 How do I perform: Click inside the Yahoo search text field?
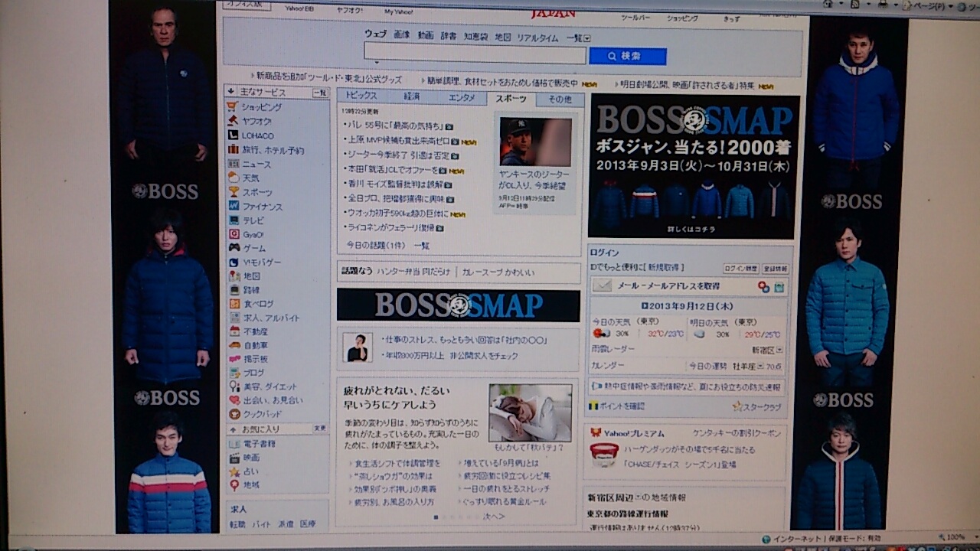pyautogui.click(x=475, y=54)
